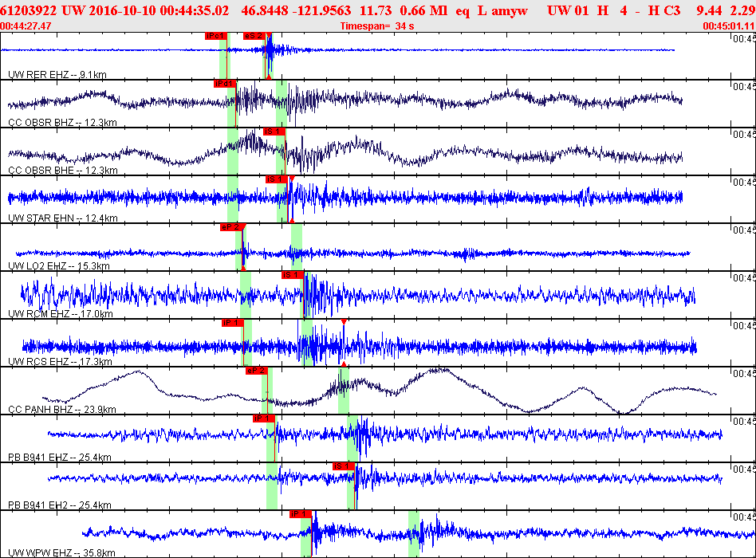Click the green predicted S-arrival bar on WPW trace

click(414, 534)
